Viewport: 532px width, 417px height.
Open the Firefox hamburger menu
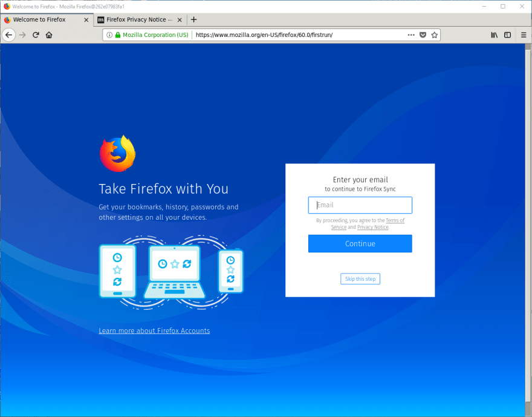524,34
